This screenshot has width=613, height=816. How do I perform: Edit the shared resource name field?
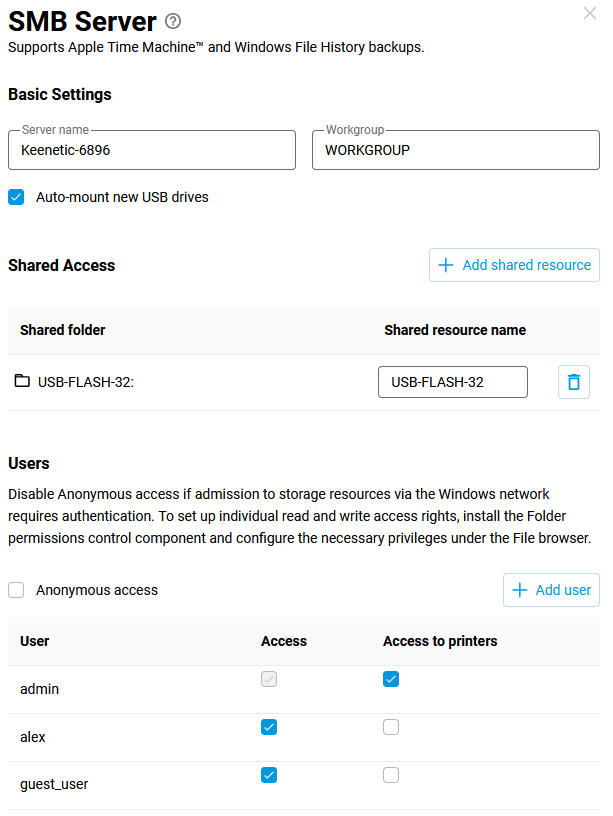[x=452, y=382]
